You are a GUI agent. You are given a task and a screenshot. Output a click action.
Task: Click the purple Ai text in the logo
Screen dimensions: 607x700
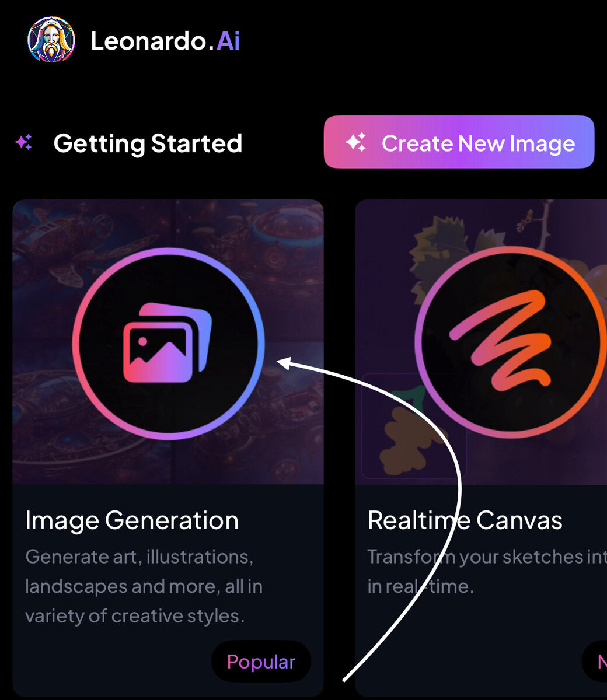[x=228, y=41]
